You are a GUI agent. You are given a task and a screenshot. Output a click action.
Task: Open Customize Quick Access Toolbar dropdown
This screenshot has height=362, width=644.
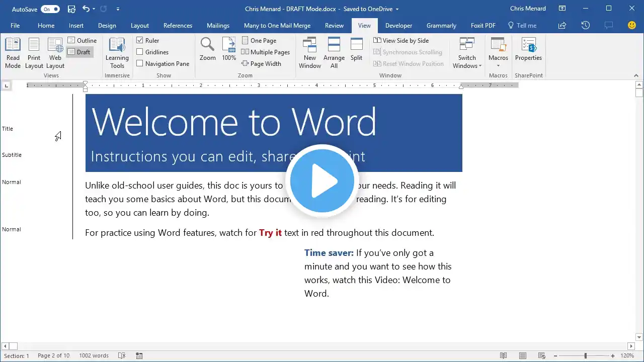(x=118, y=9)
